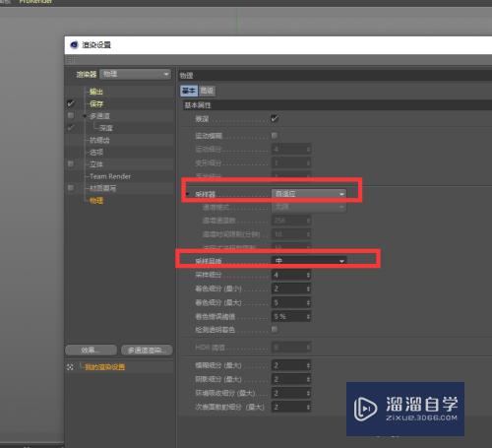Click the 次表面散射细分 (最大) stepper arrows
The image size is (492, 448).
click(x=308, y=407)
